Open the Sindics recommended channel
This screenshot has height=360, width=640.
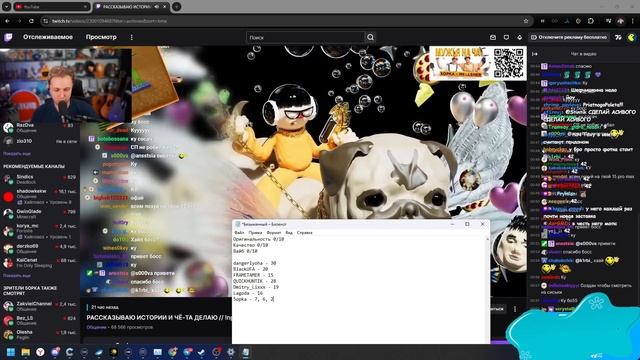point(40,180)
